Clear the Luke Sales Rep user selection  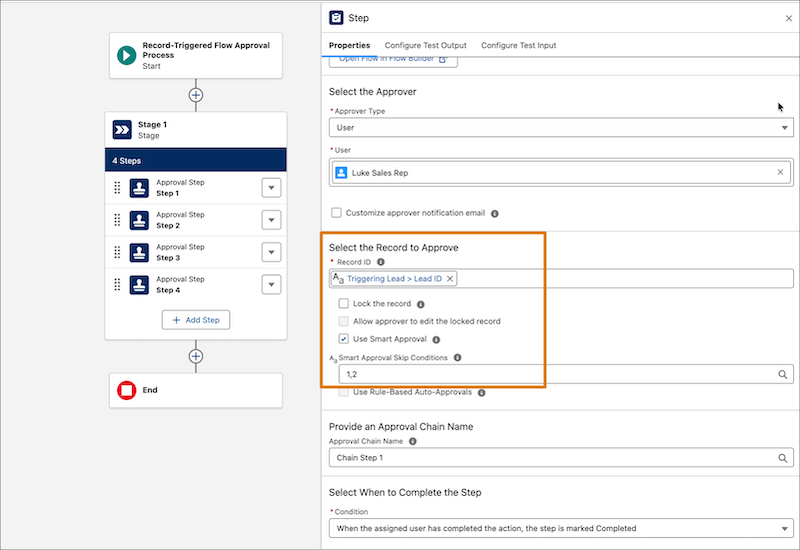click(x=780, y=172)
